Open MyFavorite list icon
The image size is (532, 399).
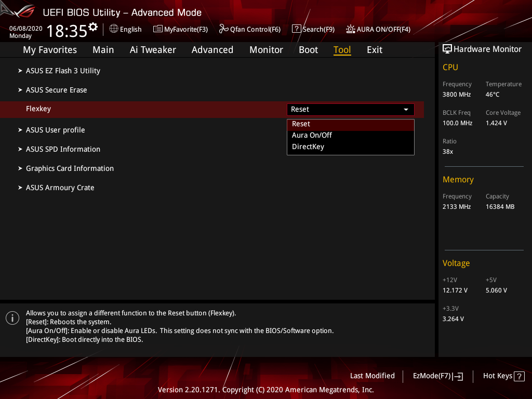click(x=158, y=29)
